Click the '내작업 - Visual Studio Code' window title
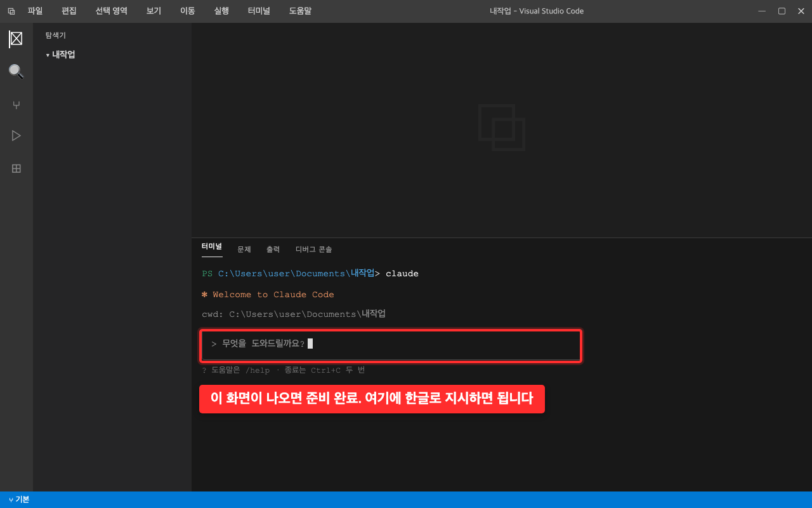Viewport: 812px width, 508px height. click(537, 11)
